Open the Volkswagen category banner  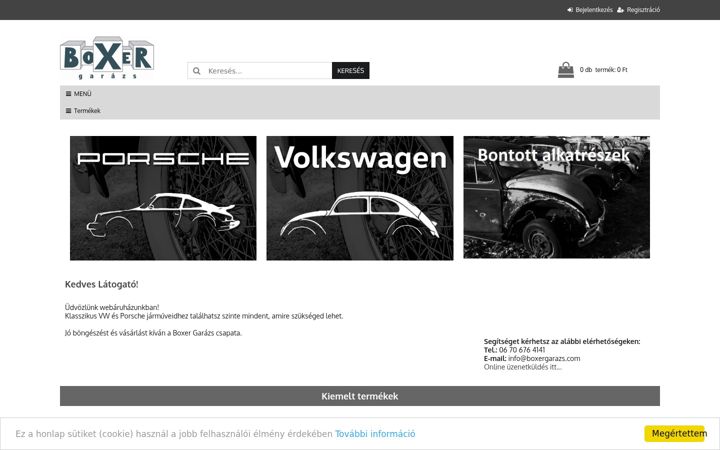tap(360, 198)
